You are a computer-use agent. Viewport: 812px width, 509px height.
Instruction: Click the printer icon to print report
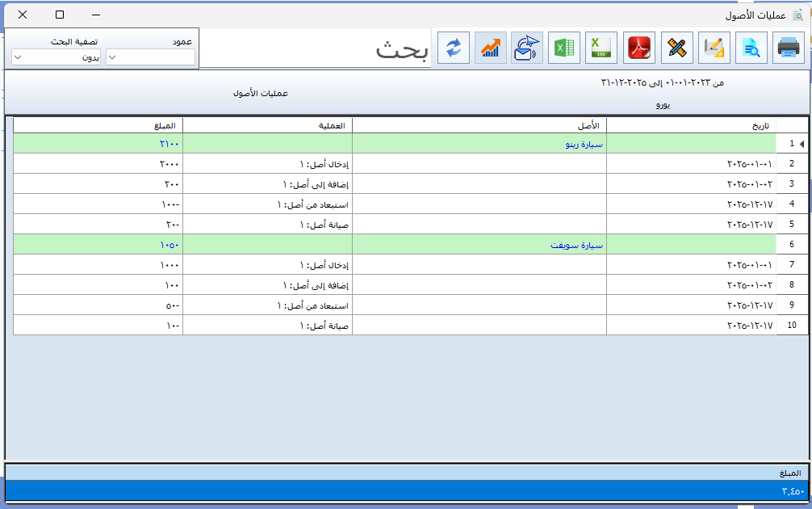[x=788, y=48]
